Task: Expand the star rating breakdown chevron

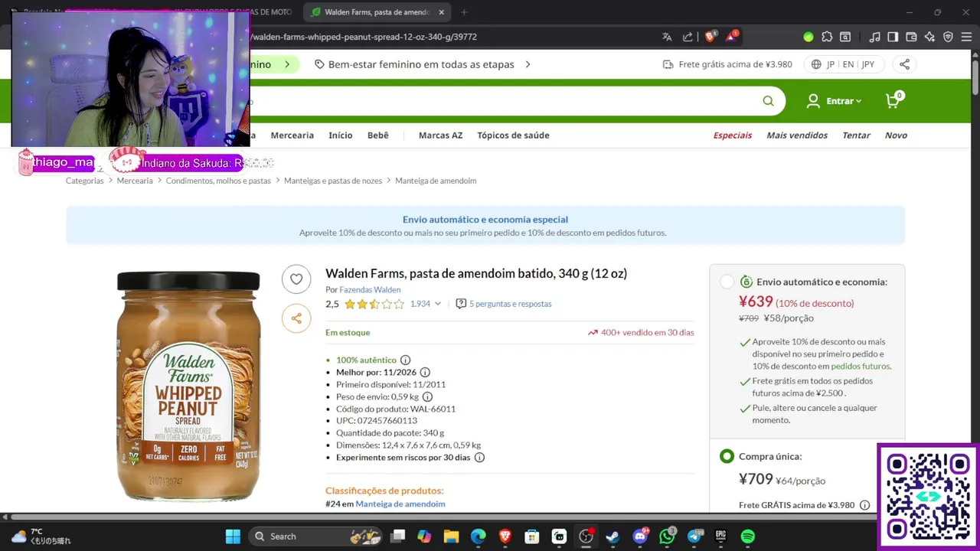Action: (438, 304)
